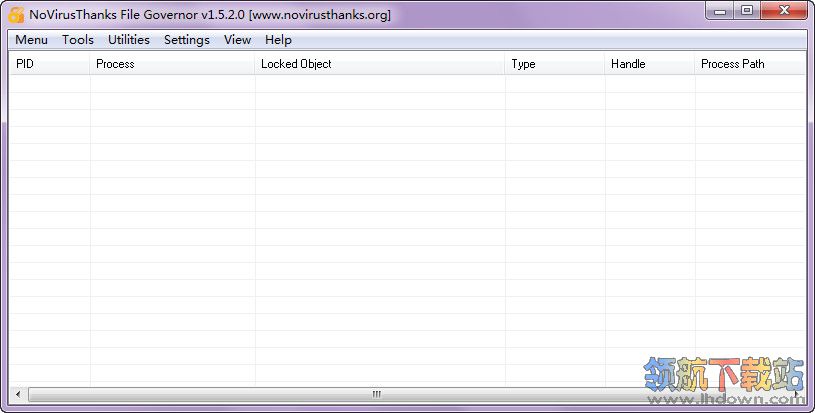Open the Utilities menu
Screen dimensions: 815x413
[x=129, y=40]
